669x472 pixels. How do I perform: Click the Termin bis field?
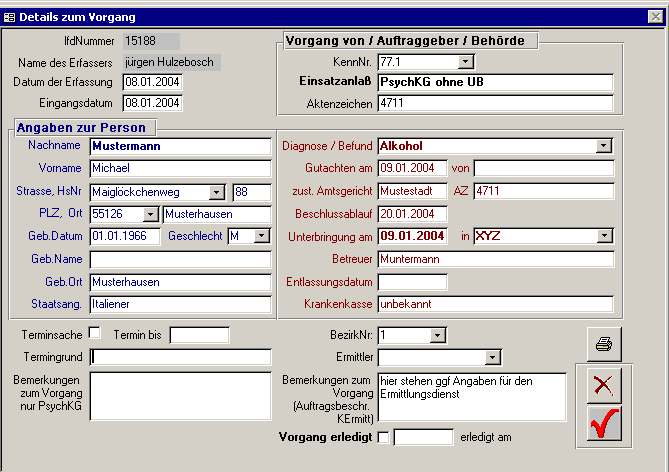[199, 335]
